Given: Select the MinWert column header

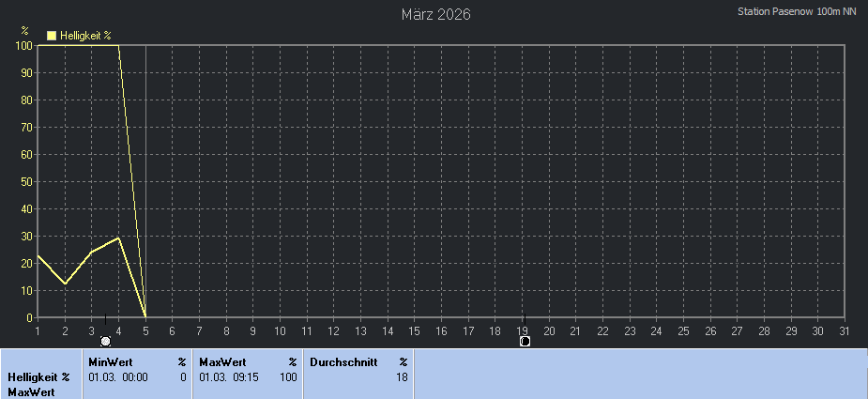Looking at the screenshot, I should (109, 361).
